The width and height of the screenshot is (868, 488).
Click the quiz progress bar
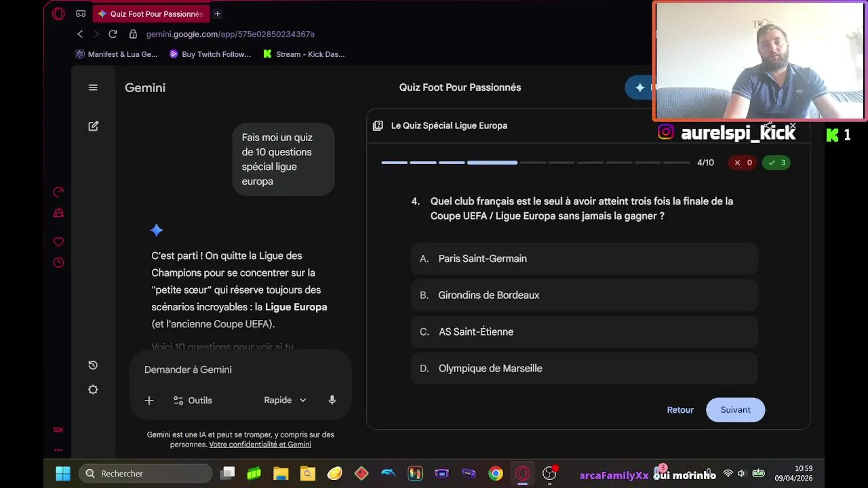click(x=535, y=163)
